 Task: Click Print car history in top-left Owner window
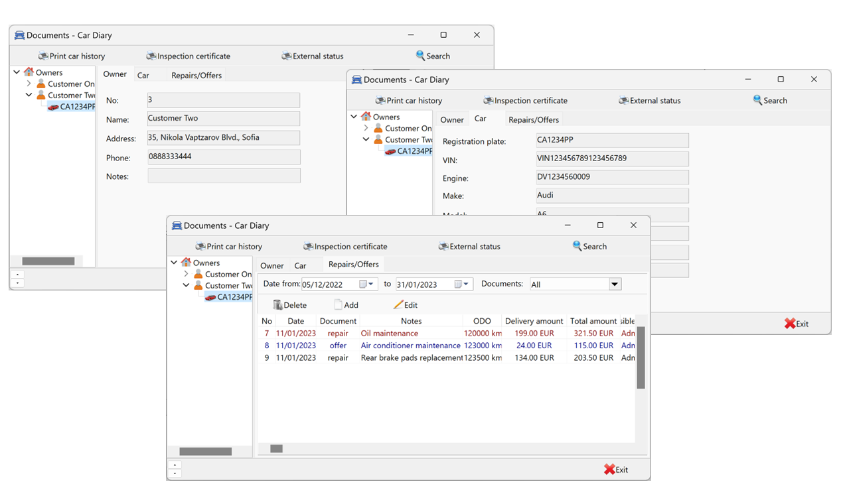(71, 56)
